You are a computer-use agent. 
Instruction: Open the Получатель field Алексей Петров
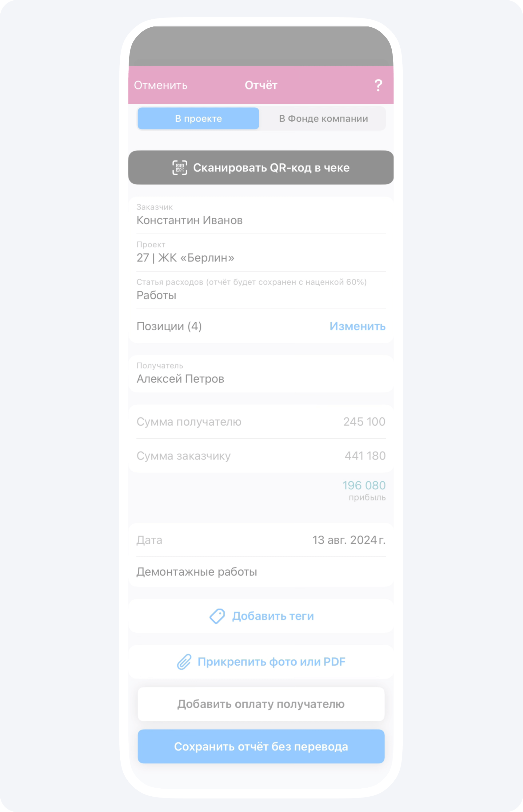tap(261, 374)
